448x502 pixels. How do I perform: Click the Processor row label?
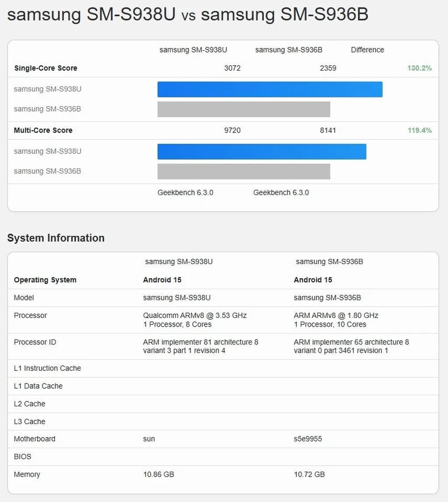[x=30, y=315]
